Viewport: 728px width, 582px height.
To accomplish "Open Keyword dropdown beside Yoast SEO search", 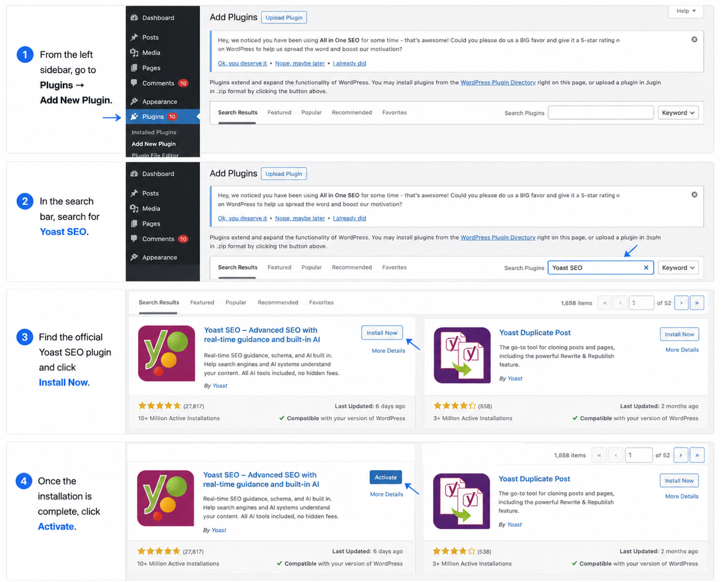I will click(x=678, y=268).
